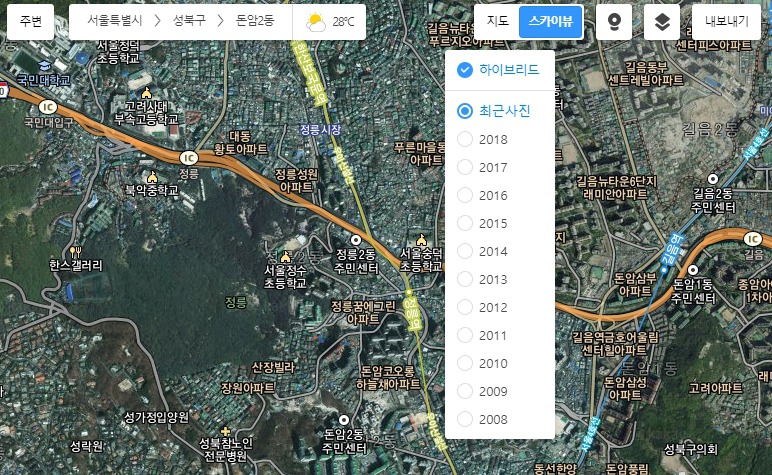Select the 최근사진 radio option
This screenshot has width=772, height=475.
coord(465,111)
